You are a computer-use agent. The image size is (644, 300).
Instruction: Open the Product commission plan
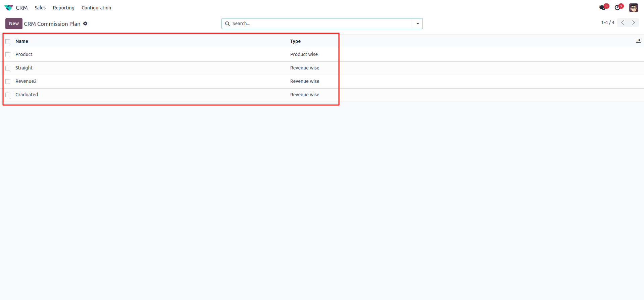click(24, 54)
